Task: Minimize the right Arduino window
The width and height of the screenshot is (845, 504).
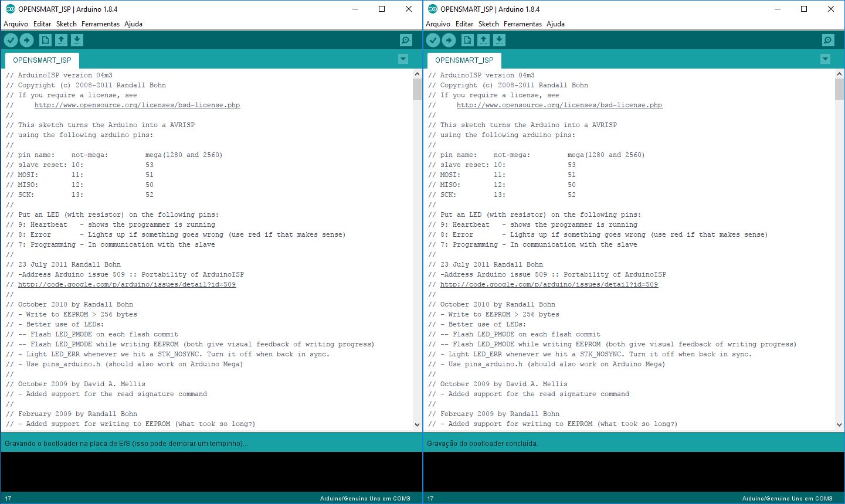Action: coord(777,9)
